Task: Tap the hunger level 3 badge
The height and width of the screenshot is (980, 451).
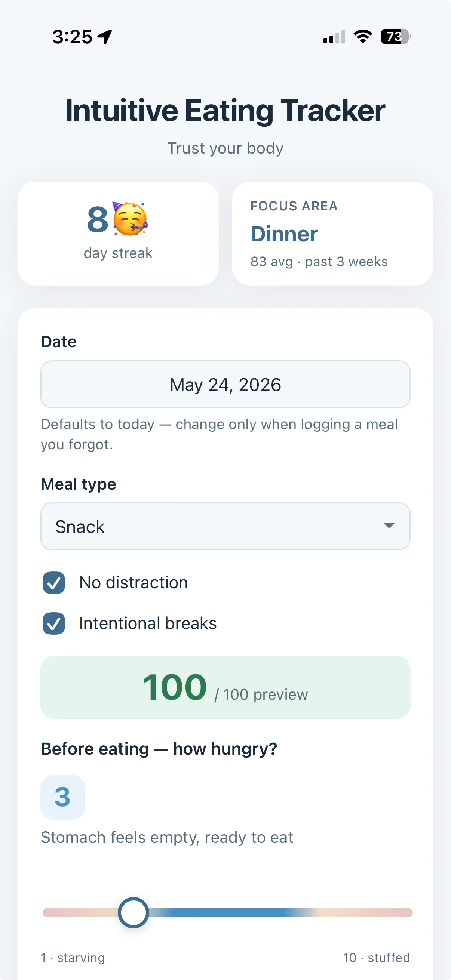Action: [x=63, y=797]
